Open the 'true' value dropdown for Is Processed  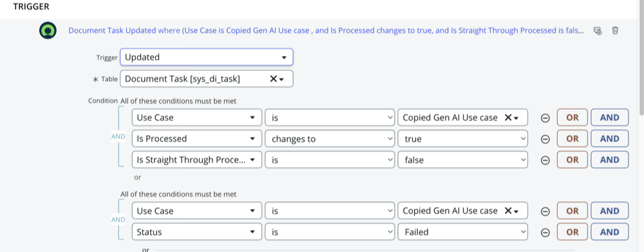tap(463, 139)
